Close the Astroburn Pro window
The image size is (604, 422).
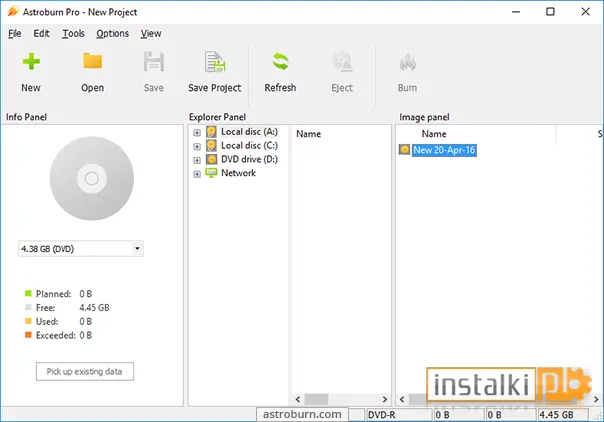coord(586,12)
